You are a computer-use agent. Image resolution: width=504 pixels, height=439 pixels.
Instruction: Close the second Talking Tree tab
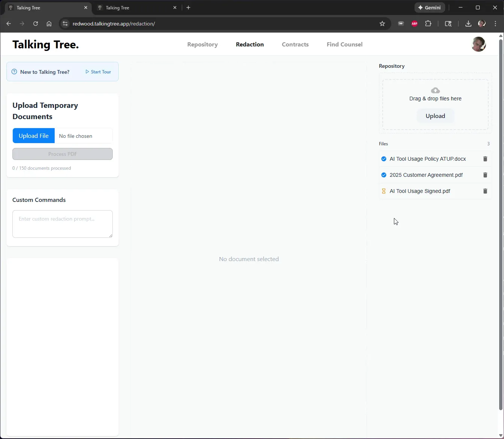[x=175, y=7]
